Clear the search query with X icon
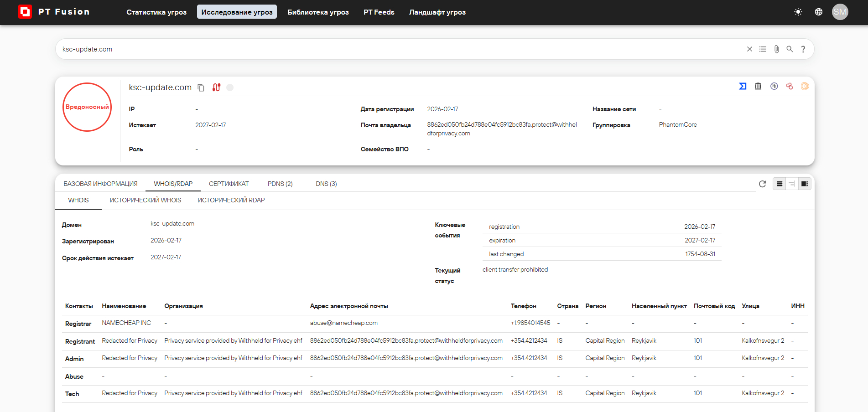Screen dimensions: 868x412 coord(749,49)
